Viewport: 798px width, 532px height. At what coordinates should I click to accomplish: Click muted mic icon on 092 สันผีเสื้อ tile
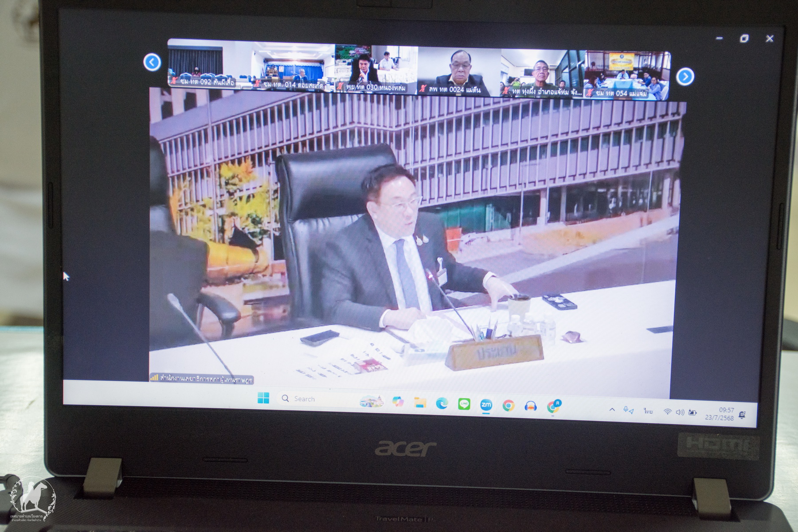tap(174, 81)
